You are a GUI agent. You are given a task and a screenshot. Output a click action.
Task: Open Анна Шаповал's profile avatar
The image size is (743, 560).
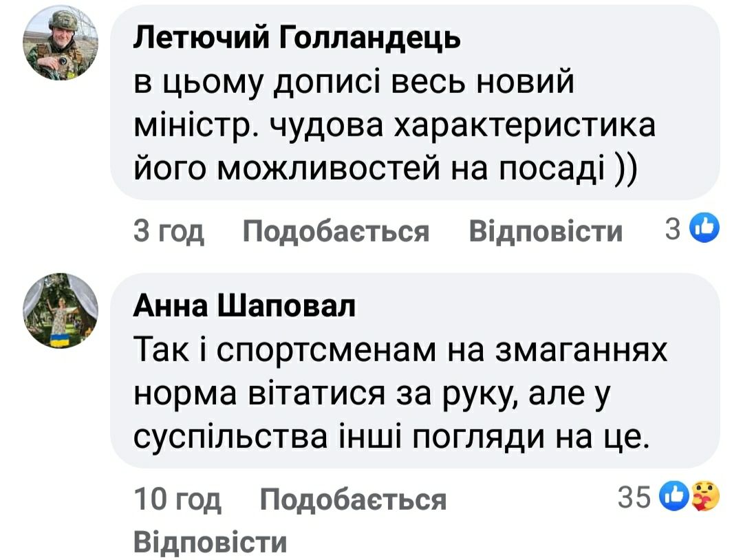click(63, 312)
